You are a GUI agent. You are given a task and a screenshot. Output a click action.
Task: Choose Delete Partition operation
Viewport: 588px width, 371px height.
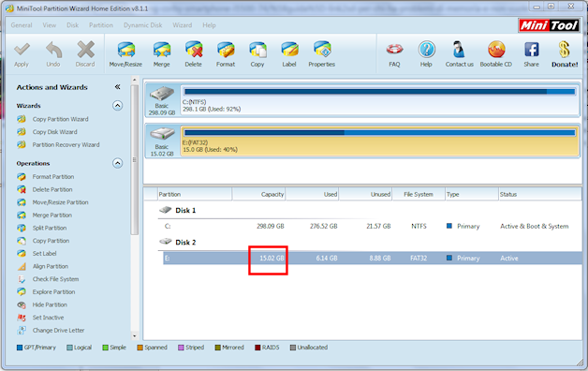52,189
